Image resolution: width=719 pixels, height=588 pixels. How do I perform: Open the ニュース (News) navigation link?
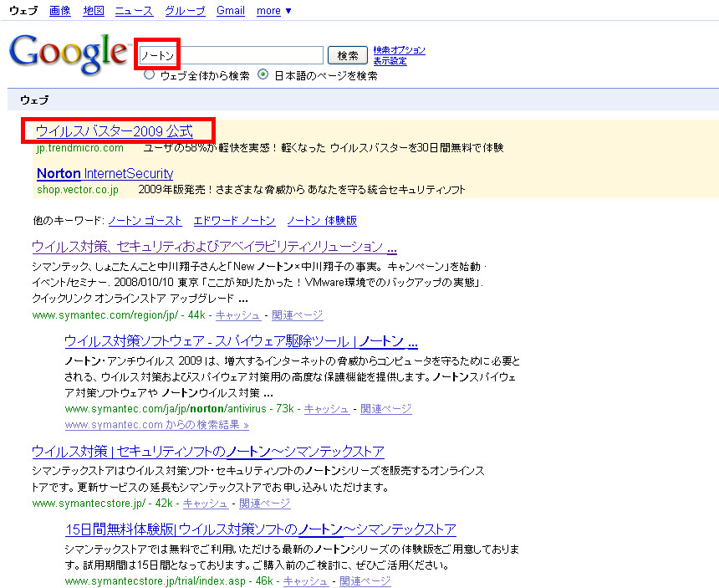click(134, 11)
